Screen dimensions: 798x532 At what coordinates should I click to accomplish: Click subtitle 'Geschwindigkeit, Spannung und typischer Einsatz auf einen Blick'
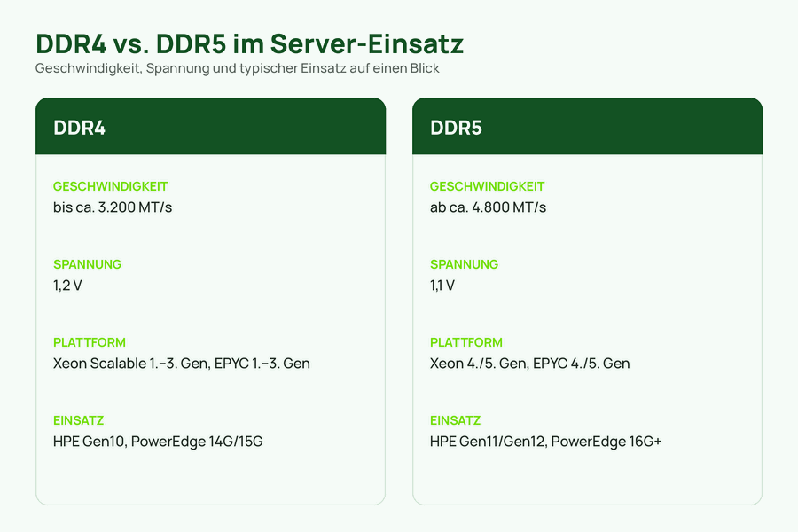pyautogui.click(x=237, y=68)
